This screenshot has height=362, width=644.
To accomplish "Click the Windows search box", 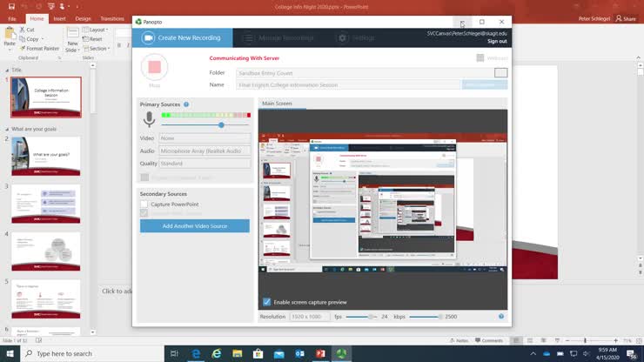I will click(x=92, y=353).
